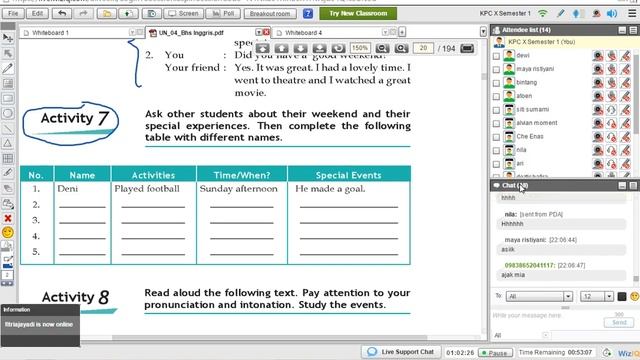The width and height of the screenshot is (640, 360).
Task: Go to last page of PDF
Action: (x=319, y=48)
